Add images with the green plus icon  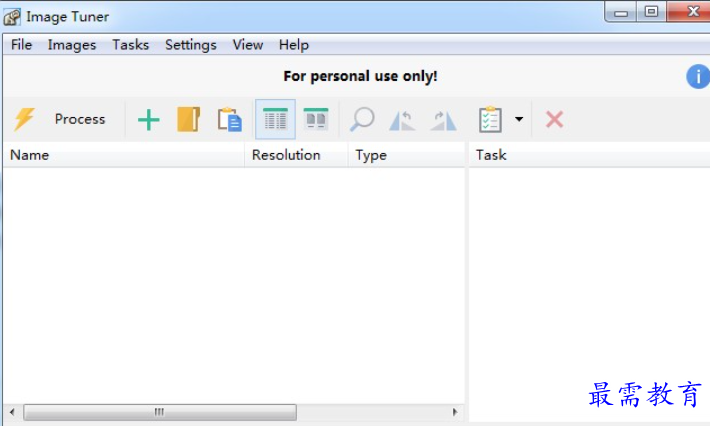tap(149, 120)
